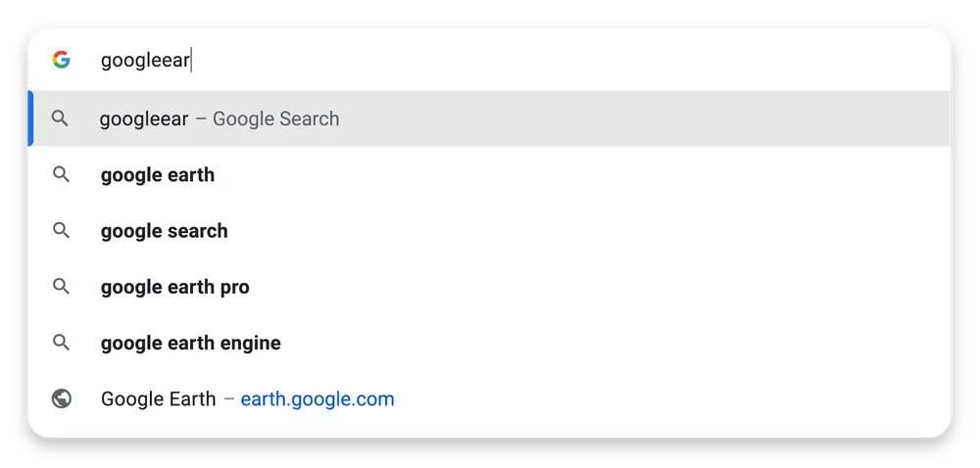Click the globe icon beside Google Earth
Viewport: 980px width, 468px height.
point(61,399)
